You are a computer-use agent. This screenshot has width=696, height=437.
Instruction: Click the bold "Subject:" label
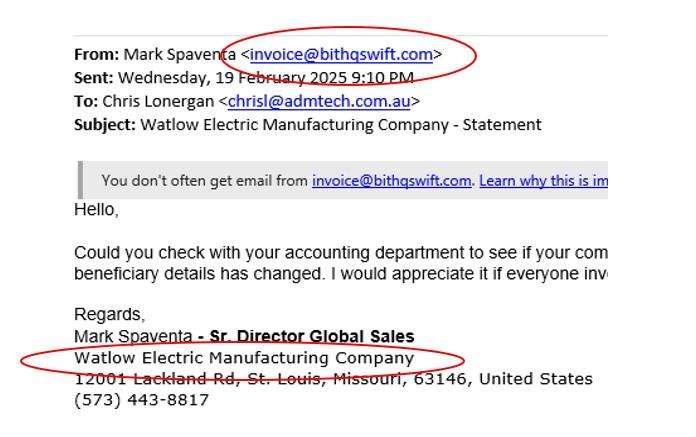point(105,125)
